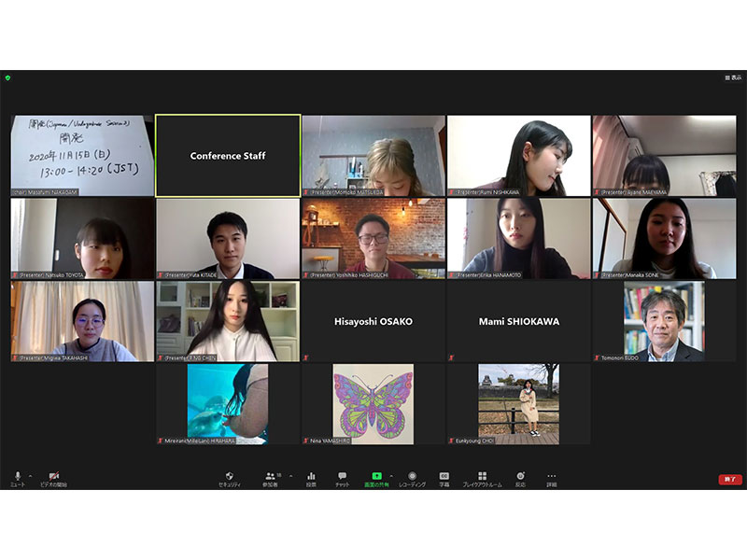Open Breakout Rooms
This screenshot has width=747, height=560.
coord(483,478)
